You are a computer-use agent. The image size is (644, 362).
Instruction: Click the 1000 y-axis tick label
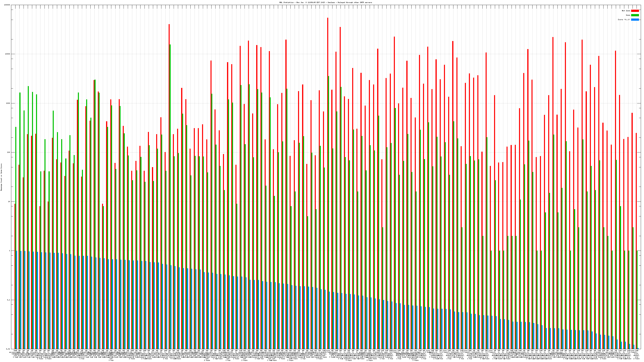(x=8, y=103)
